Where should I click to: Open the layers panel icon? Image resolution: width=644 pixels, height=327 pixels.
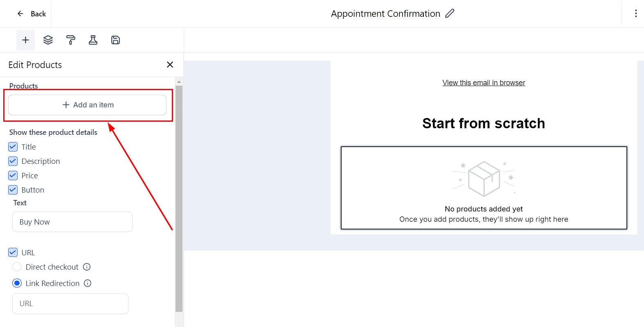coord(48,40)
